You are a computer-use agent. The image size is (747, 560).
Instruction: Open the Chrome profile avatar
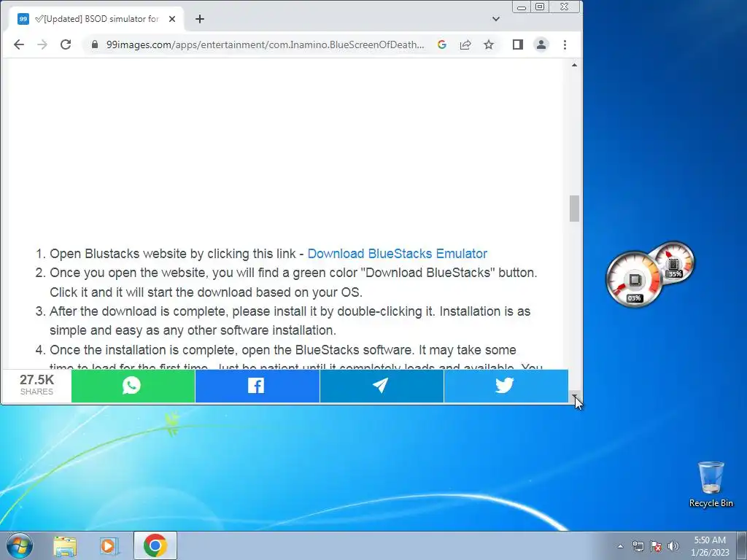[541, 44]
